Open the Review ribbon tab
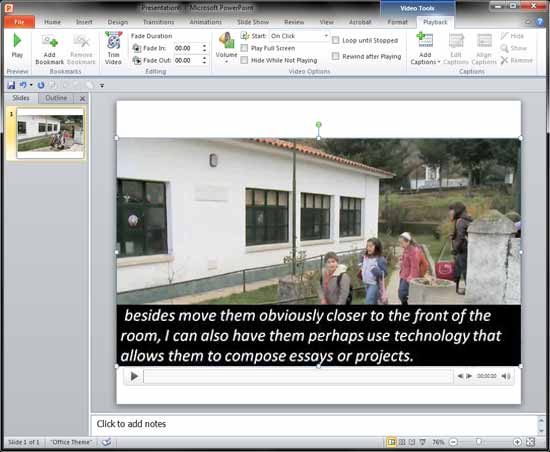This screenshot has width=550, height=452. tap(294, 22)
